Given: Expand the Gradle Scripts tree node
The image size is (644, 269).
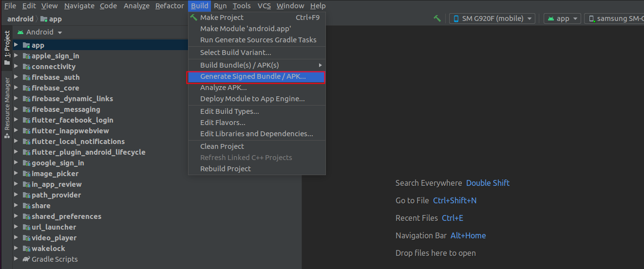Looking at the screenshot, I should pyautogui.click(x=16, y=259).
